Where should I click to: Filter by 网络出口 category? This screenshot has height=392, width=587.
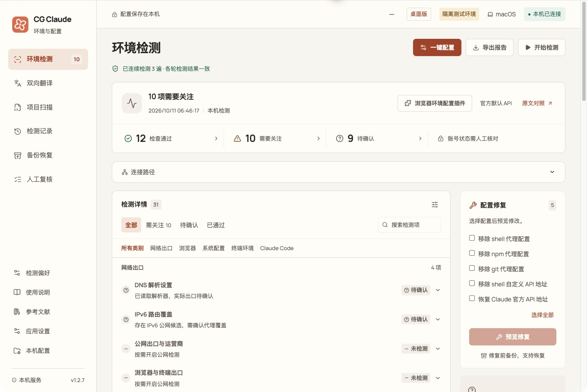point(161,248)
